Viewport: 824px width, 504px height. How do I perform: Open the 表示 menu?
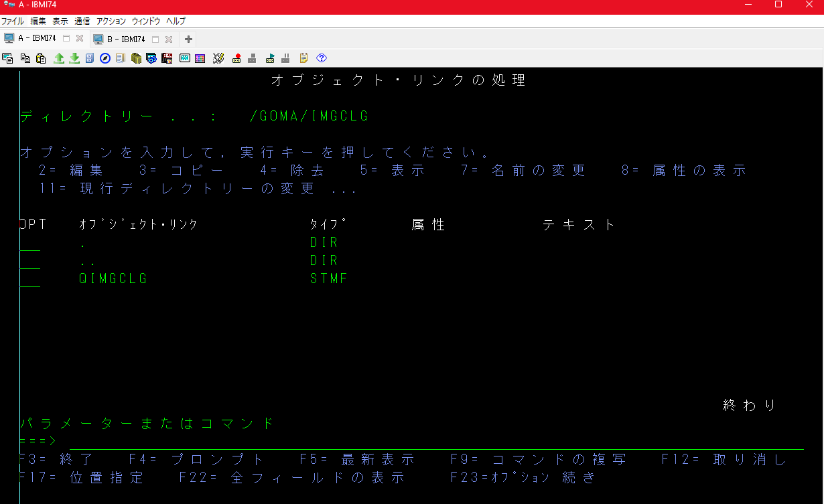click(60, 21)
